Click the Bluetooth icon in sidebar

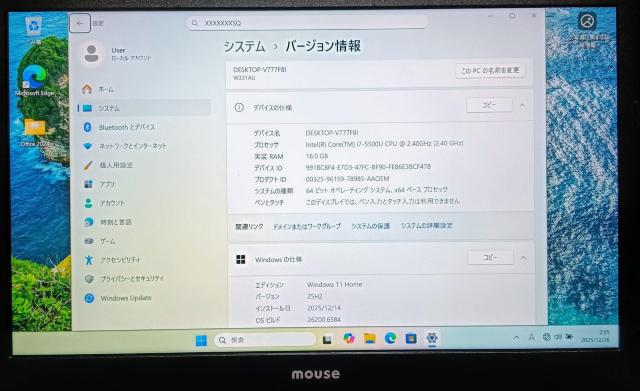point(87,127)
